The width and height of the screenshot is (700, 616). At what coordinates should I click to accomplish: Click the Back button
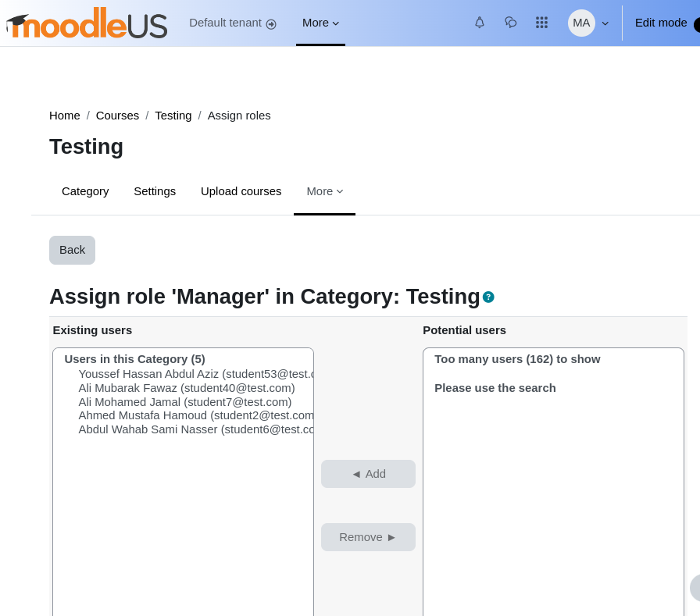click(x=73, y=251)
